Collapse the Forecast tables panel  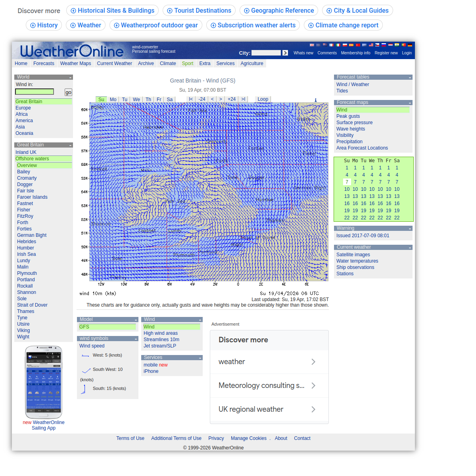coord(410,77)
